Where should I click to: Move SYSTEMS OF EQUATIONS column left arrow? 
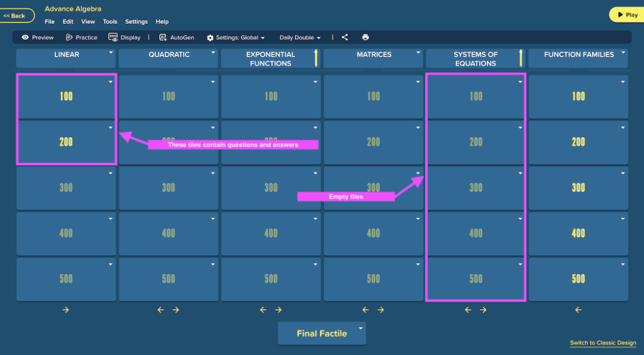468,310
